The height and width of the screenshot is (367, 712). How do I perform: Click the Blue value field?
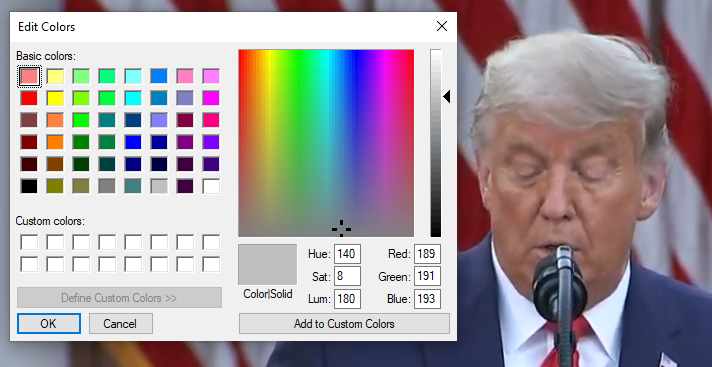coord(427,299)
